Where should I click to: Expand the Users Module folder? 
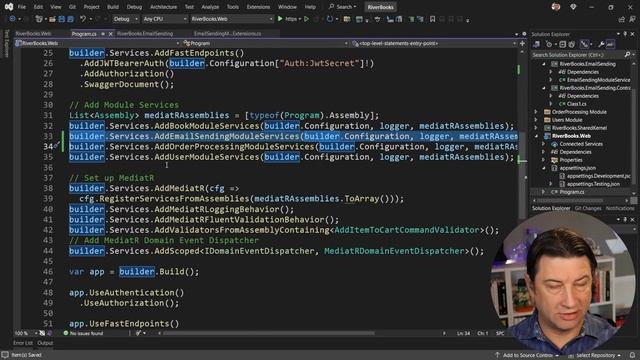tap(536, 120)
